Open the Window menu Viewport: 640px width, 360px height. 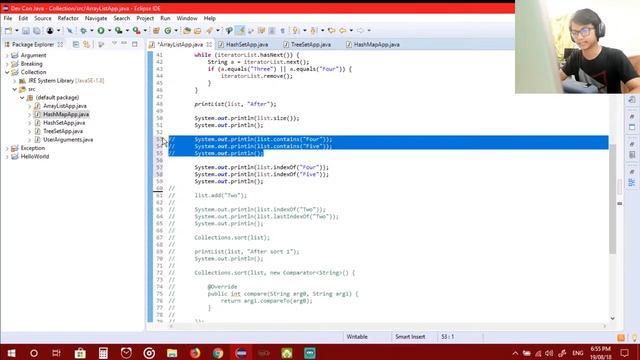point(187,18)
